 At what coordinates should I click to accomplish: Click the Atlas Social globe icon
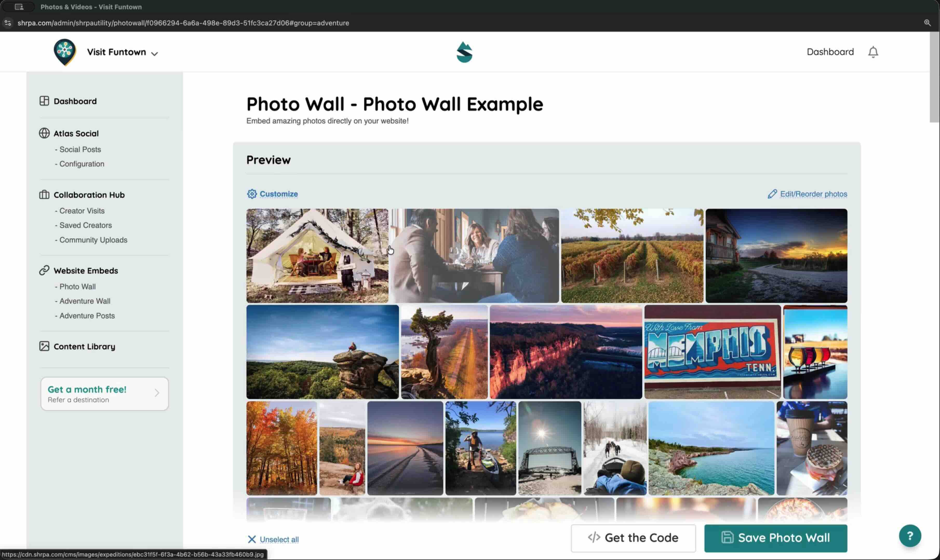pyautogui.click(x=44, y=133)
